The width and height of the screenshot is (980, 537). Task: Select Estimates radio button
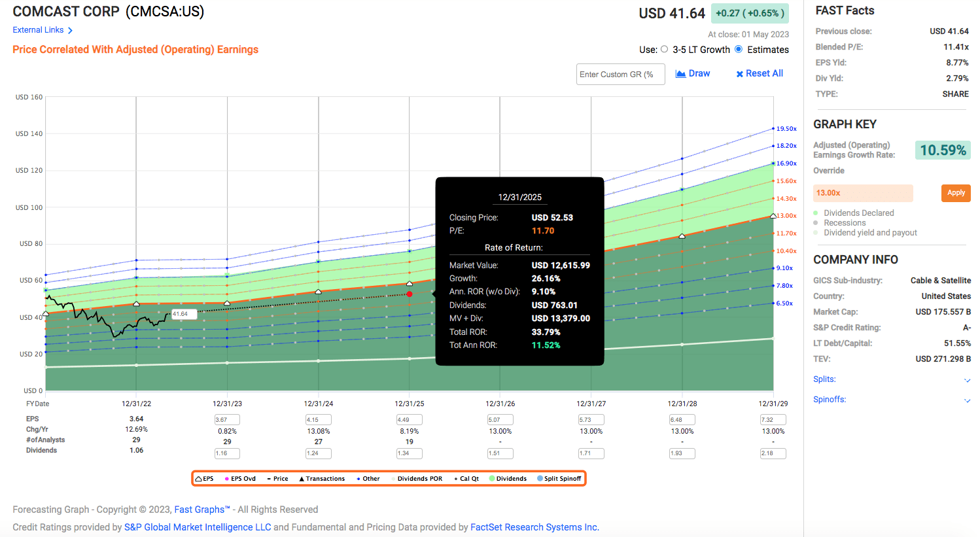[739, 49]
